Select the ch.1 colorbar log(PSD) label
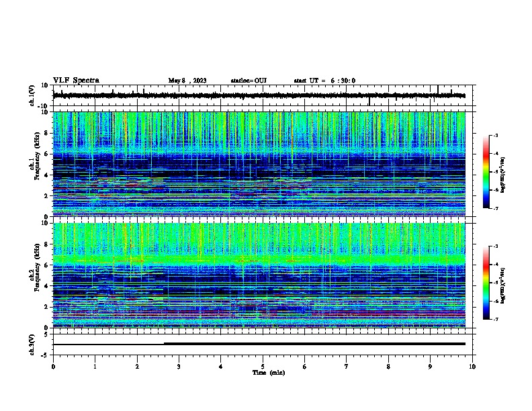This screenshot has height=411, width=532. pos(502,175)
